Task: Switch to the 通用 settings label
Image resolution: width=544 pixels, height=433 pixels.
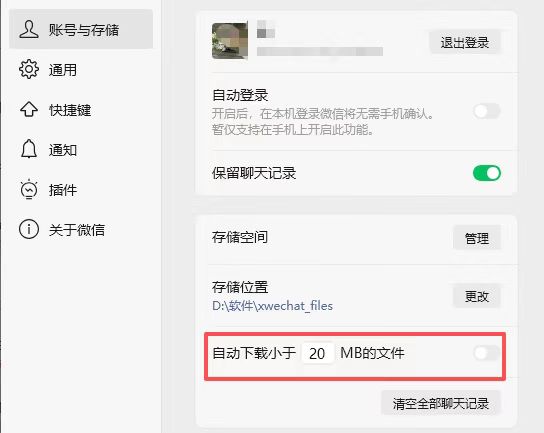Action: [x=63, y=70]
